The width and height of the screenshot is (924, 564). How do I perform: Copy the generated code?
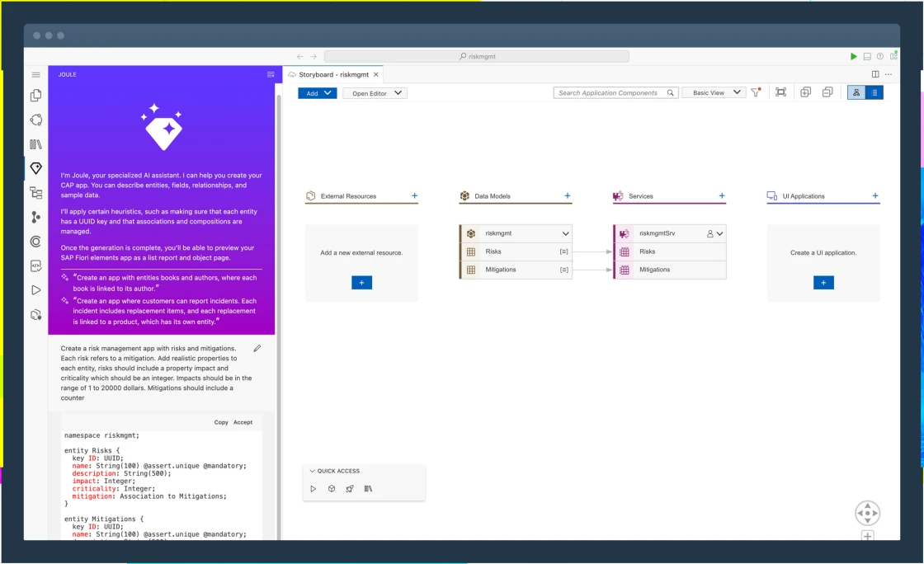(221, 422)
